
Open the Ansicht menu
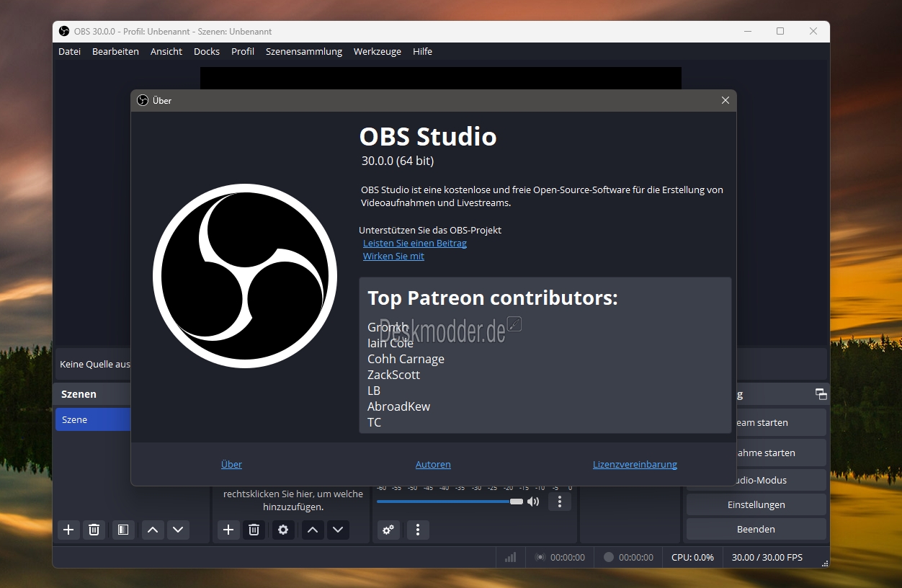(166, 51)
